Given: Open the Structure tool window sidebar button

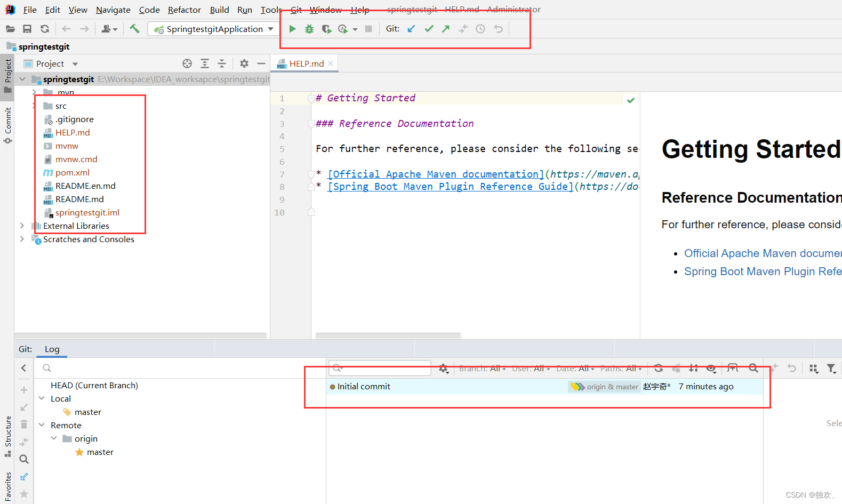Looking at the screenshot, I should click(x=7, y=436).
